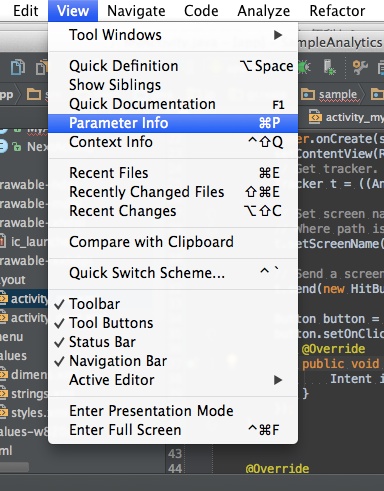The width and height of the screenshot is (384, 491).
Task: Select the menu folder in project tree
Action: click(x=11, y=337)
